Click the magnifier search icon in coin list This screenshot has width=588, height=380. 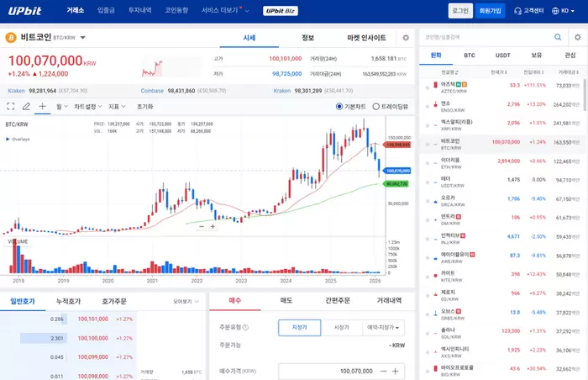coord(557,37)
